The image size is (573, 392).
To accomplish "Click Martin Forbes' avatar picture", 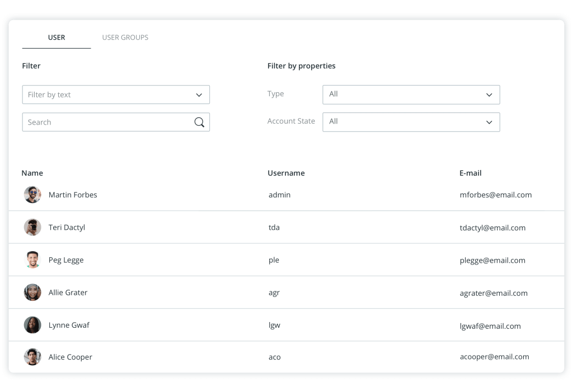I will (x=32, y=195).
